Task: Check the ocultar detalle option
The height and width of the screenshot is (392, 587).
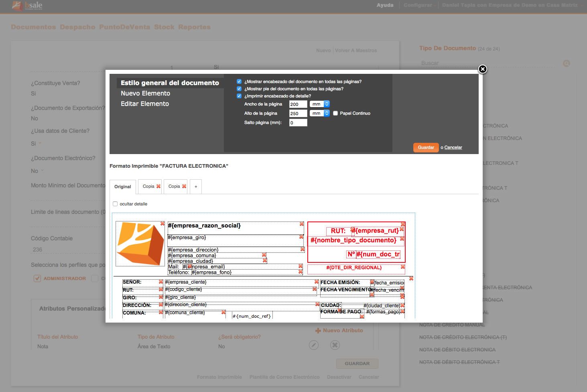Action: 116,204
